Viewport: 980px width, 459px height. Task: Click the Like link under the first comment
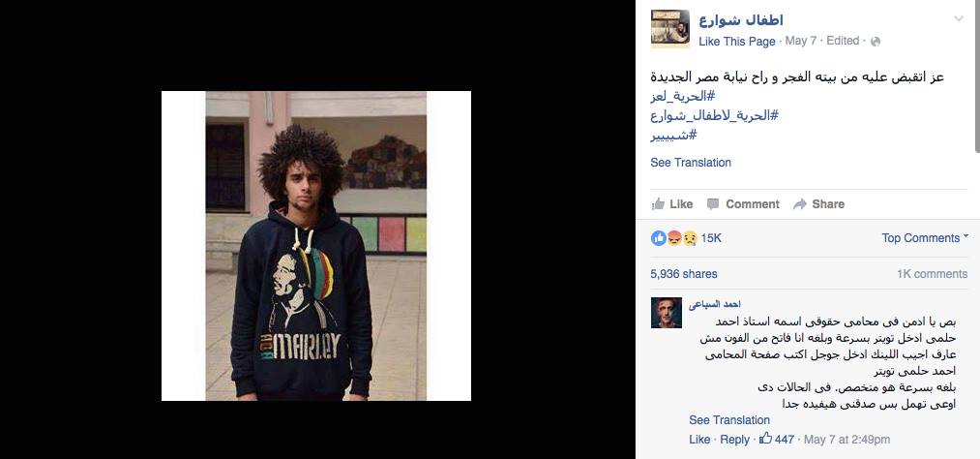tap(699, 440)
